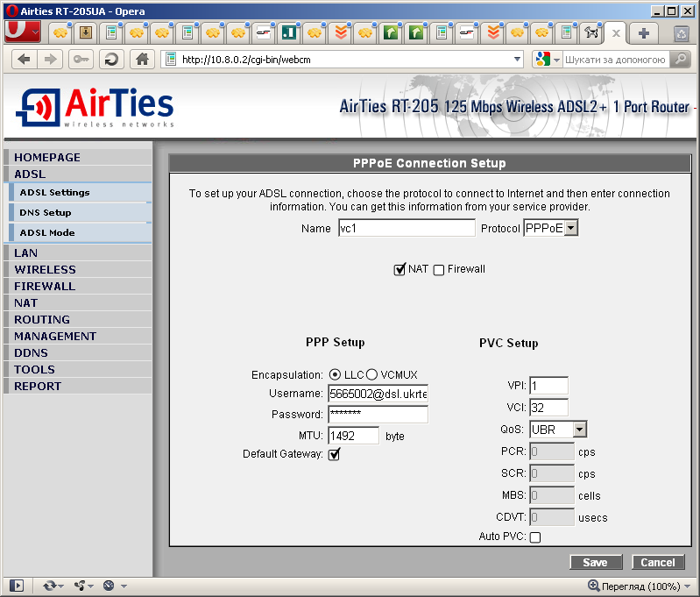Click the Password input field
Image resolution: width=700 pixels, height=597 pixels.
(378, 415)
